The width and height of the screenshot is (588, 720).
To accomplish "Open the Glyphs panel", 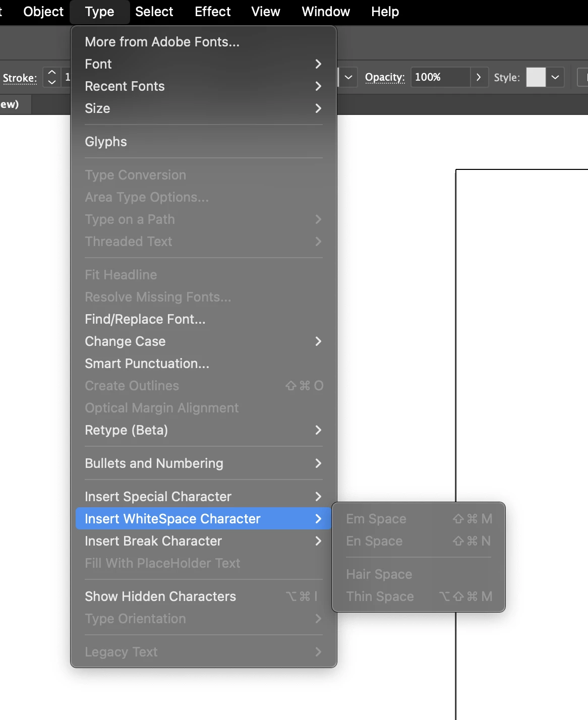I will click(x=203, y=142).
